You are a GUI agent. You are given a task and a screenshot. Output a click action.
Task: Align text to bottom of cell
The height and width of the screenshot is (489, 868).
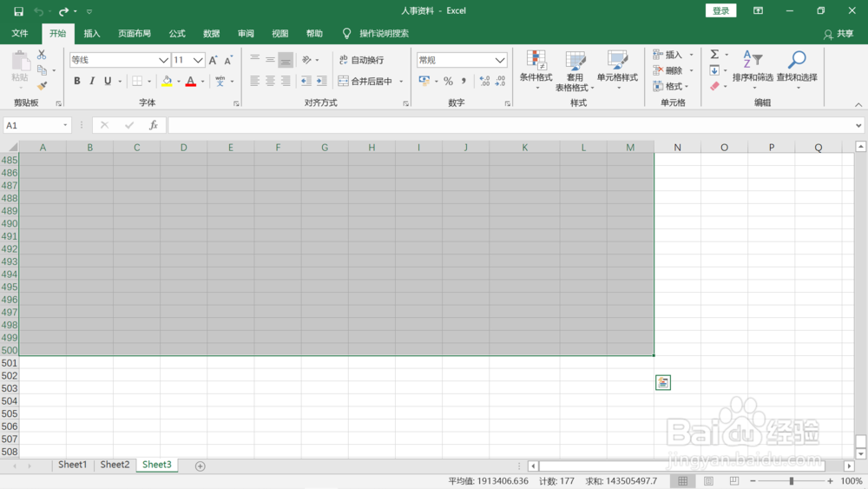[x=286, y=60]
